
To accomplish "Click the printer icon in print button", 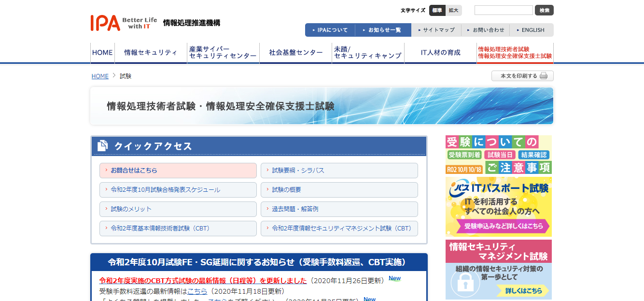I will (544, 76).
